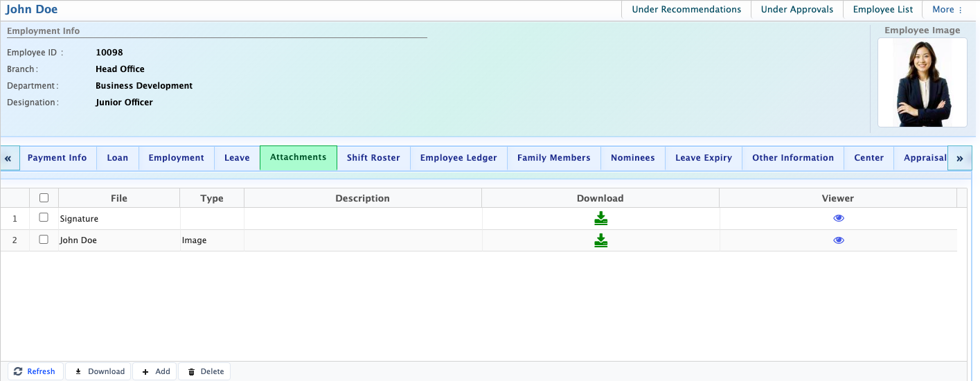Open the Appraisal tab
The image size is (980, 381).
click(x=921, y=158)
